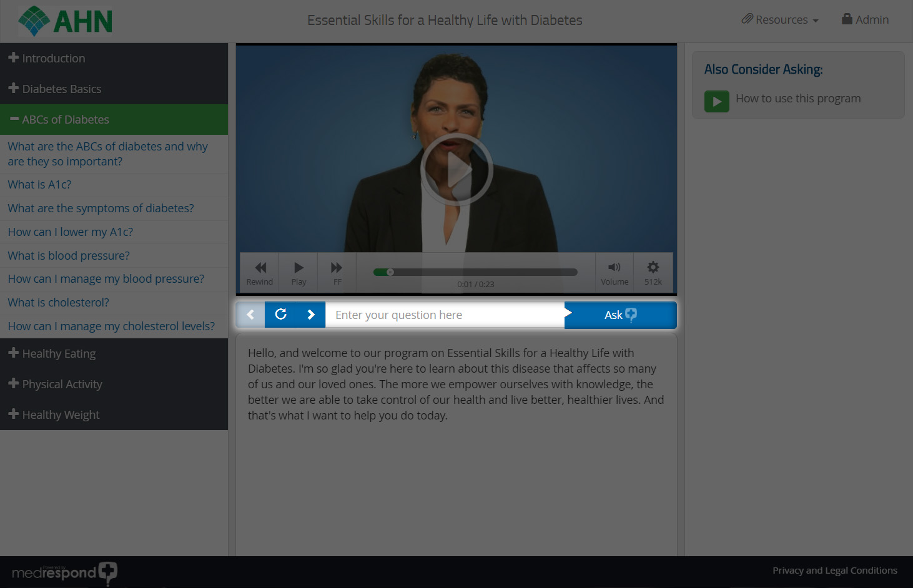The image size is (913, 588).
Task: Expand the Diabetes Basics section
Action: coord(61,89)
